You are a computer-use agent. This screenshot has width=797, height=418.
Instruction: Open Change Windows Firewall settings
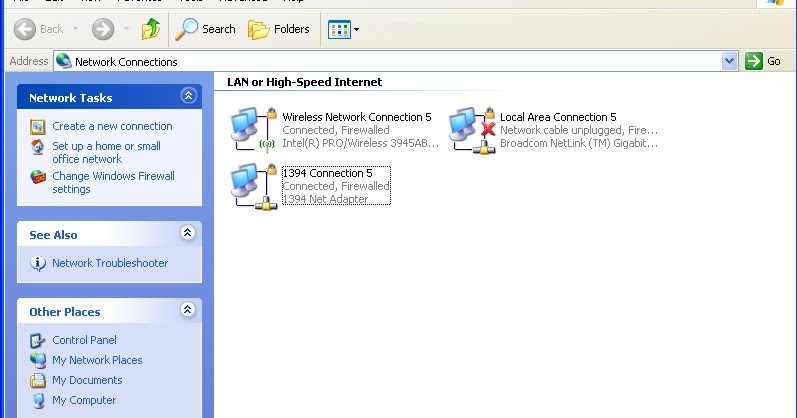click(x=113, y=183)
